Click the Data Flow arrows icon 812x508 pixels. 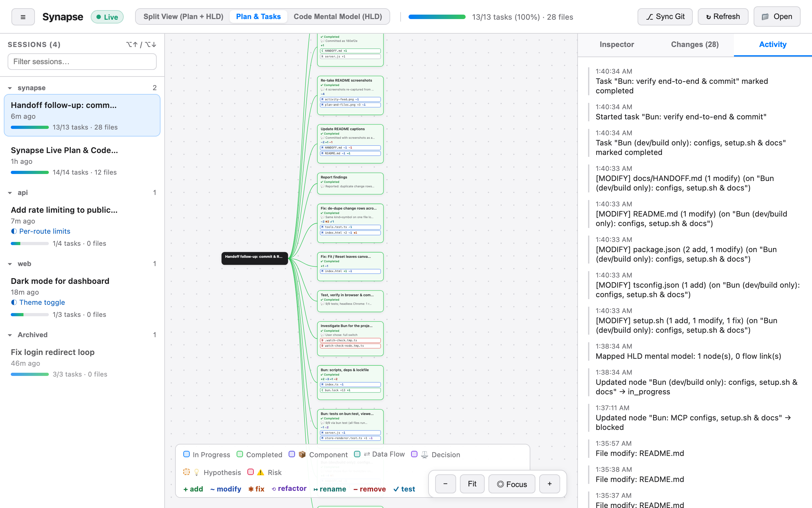367,454
